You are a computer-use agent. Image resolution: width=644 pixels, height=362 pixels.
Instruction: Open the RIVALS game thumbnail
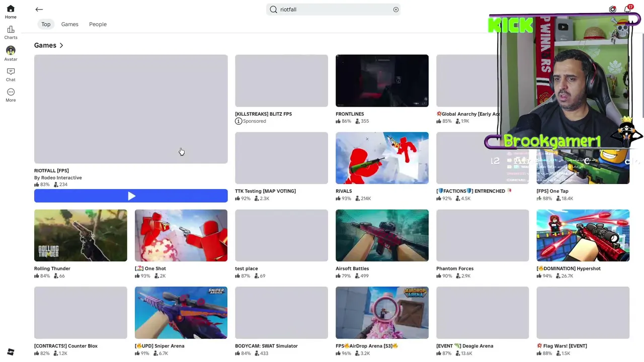pos(382,158)
